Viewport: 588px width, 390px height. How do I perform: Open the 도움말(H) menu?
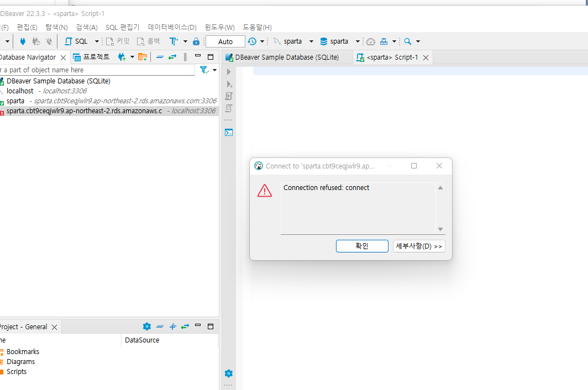click(258, 28)
